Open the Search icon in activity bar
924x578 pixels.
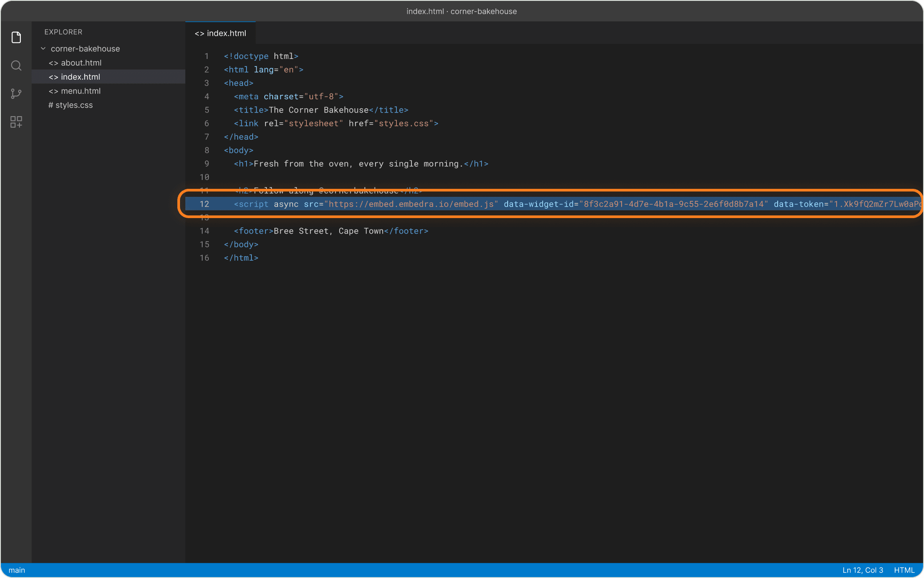(x=16, y=66)
